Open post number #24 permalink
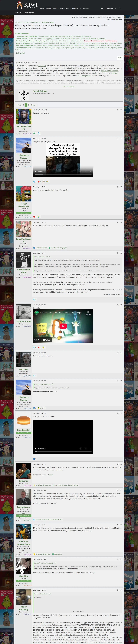Screen dimensions: 138x644 click(x=121, y=222)
